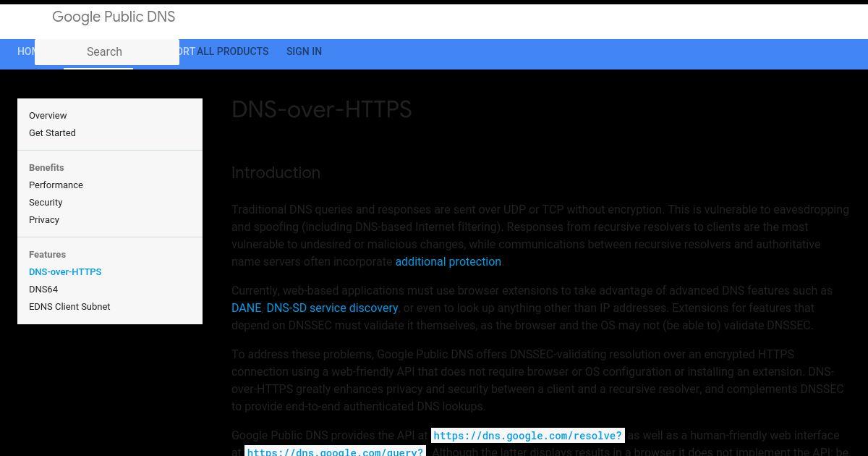868x456 pixels.
Task: Open EDNS Client Subnet sidebar entry
Action: click(69, 306)
